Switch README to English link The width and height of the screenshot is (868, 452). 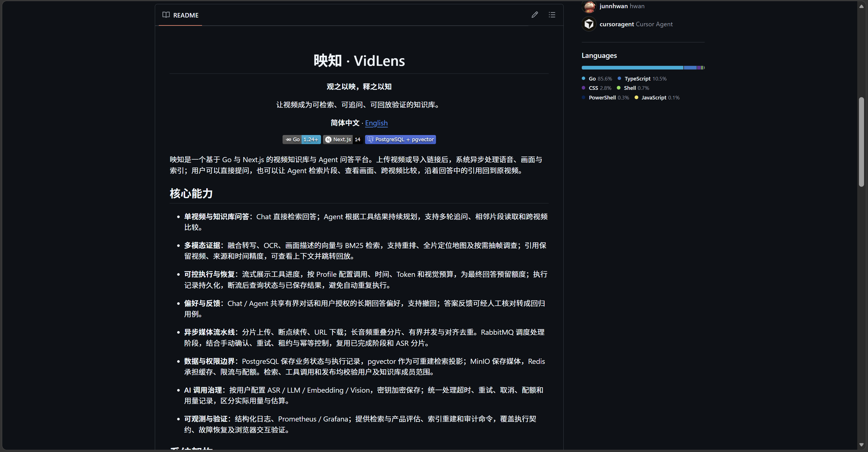[376, 123]
